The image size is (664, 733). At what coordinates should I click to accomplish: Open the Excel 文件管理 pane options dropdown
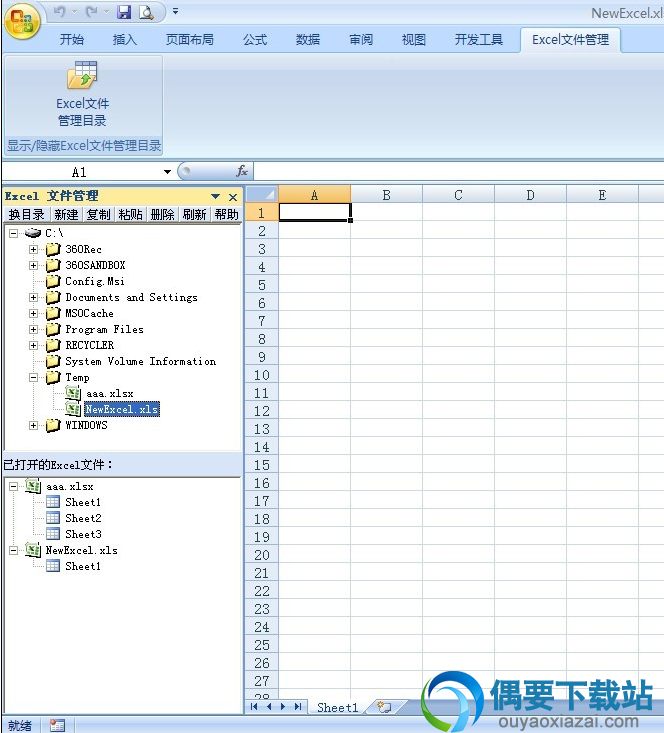click(216, 196)
